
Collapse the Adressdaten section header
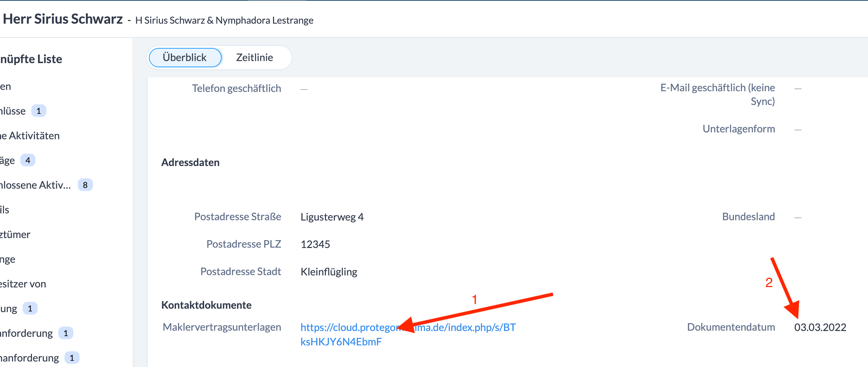pos(190,162)
